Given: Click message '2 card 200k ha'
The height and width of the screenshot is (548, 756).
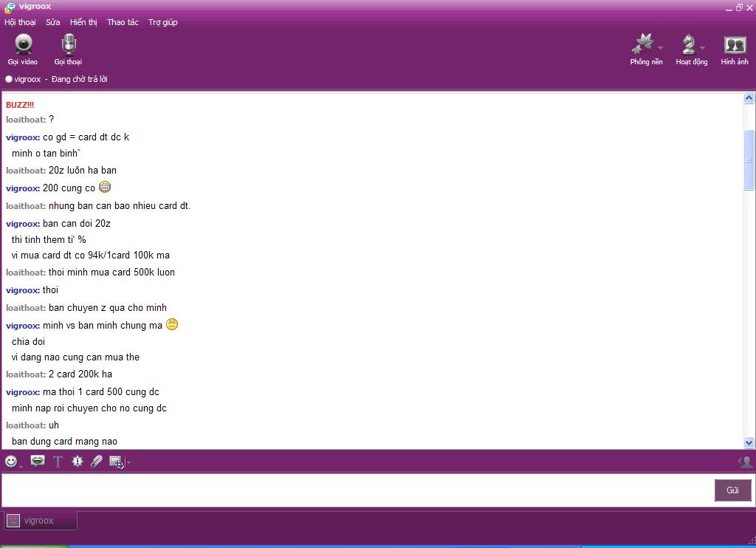Looking at the screenshot, I should [x=80, y=374].
